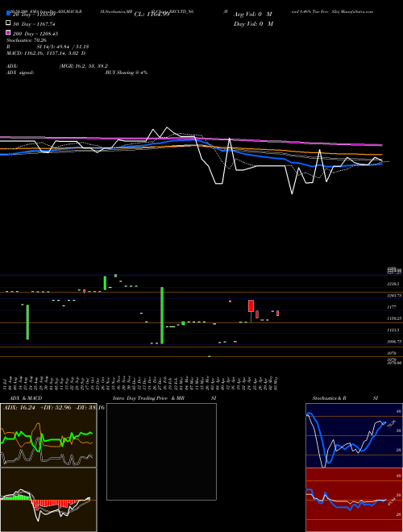
Task: Click the green candle near 26 Oct
Action: coord(105,283)
